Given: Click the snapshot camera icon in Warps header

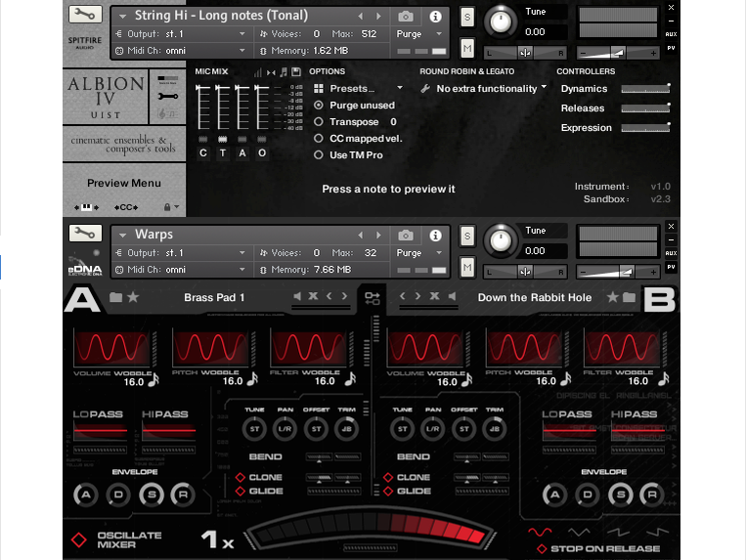Looking at the screenshot, I should click(x=406, y=236).
